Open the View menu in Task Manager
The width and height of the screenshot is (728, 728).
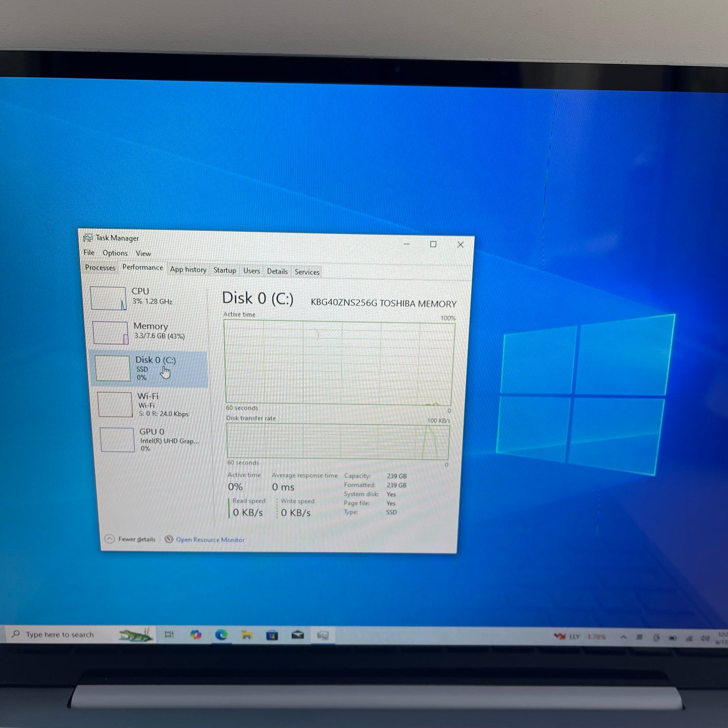(x=143, y=253)
